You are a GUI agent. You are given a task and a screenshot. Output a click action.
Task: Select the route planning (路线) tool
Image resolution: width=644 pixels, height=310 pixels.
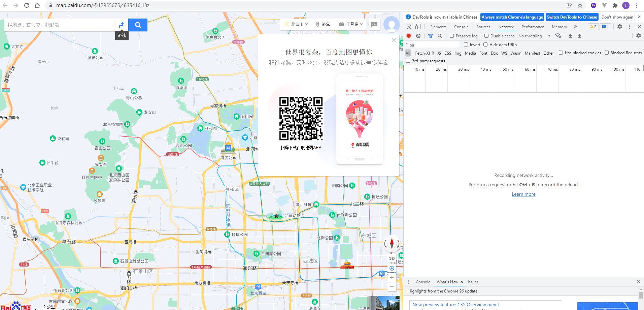[x=121, y=25]
